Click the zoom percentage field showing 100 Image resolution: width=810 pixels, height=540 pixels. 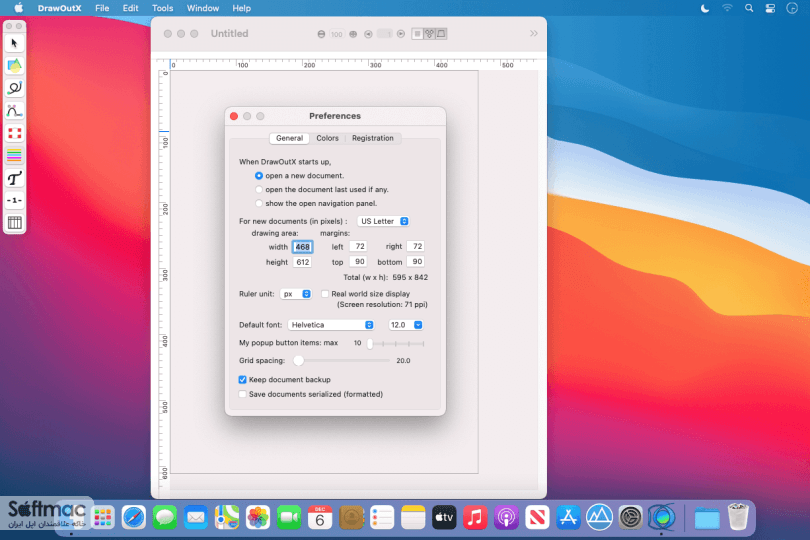tap(337, 34)
